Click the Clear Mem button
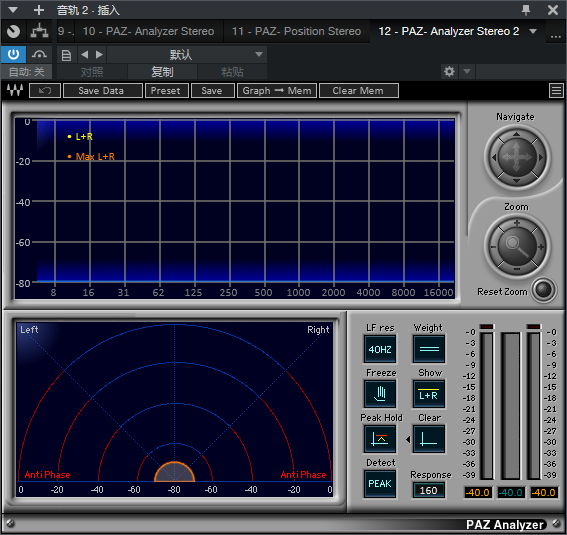The width and height of the screenshot is (567, 535). 358,90
